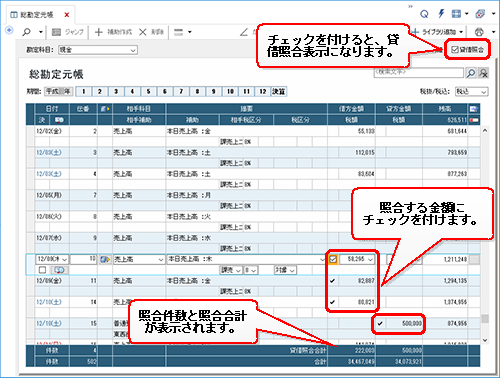Click the X 削除 delete icon
500x378 pixels.
(143, 32)
